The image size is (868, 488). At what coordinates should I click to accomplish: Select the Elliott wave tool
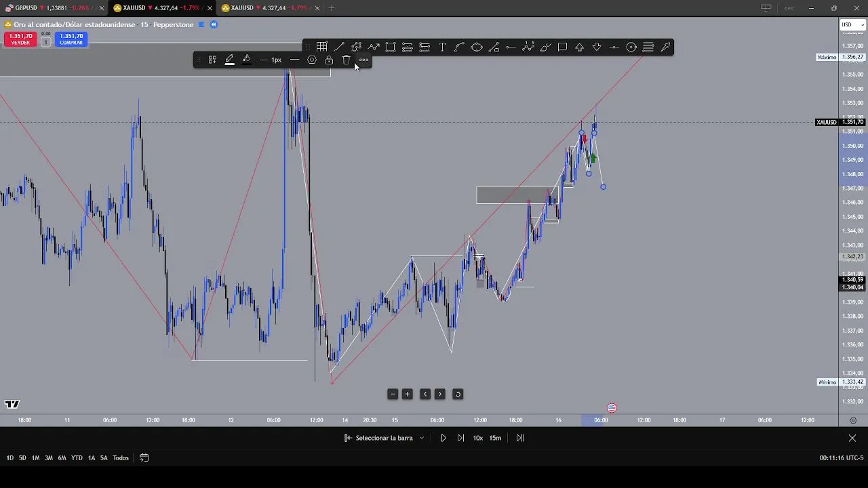click(528, 47)
